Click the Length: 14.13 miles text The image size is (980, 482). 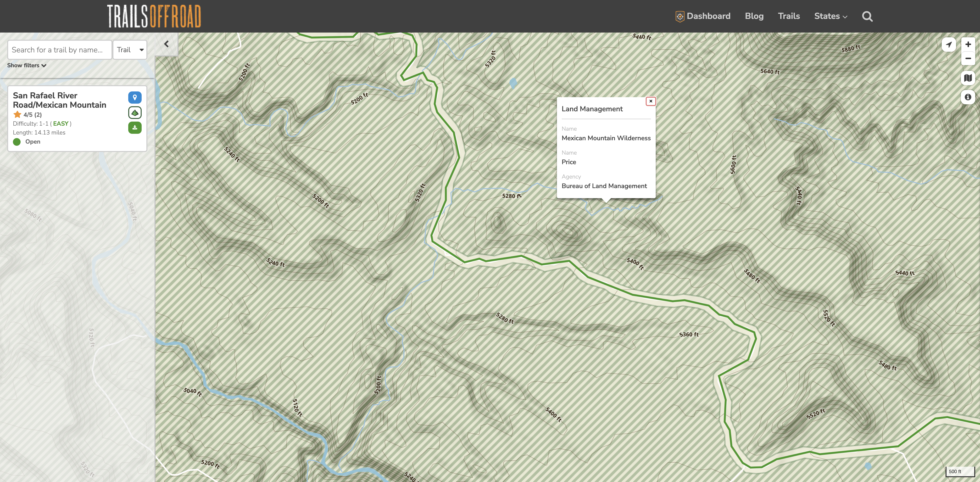tap(39, 132)
